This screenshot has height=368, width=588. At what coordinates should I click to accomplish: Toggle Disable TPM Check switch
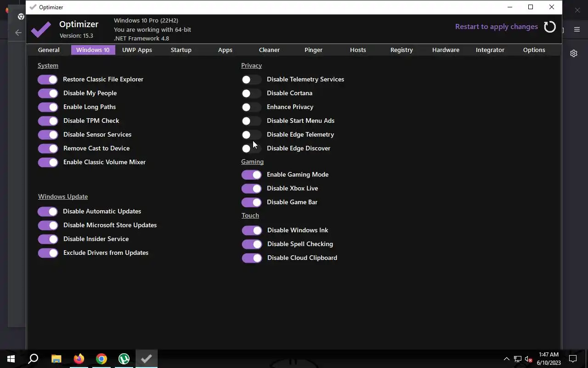(48, 121)
